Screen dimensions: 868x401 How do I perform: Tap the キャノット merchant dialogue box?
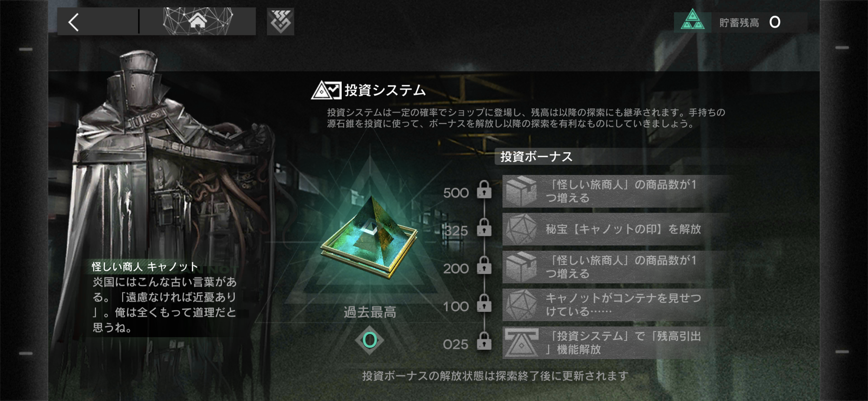tap(163, 298)
